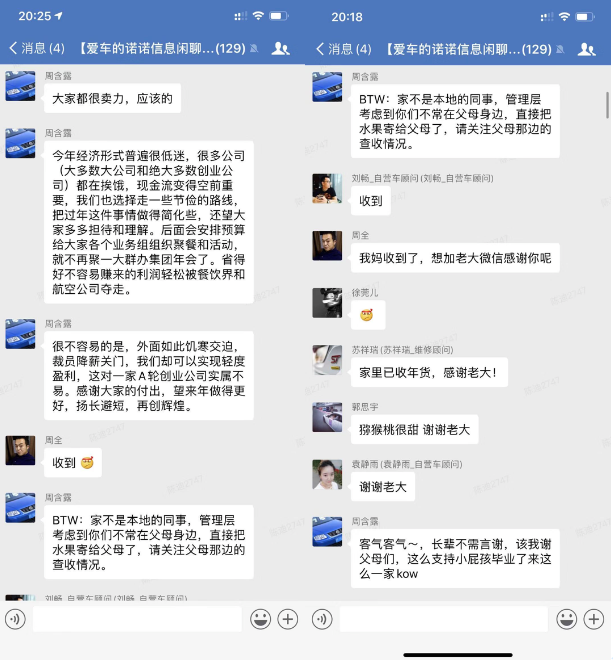Viewport: 613px width, 660px height.
Task: Tap the plus attachment icon in left chat
Action: coord(288,619)
